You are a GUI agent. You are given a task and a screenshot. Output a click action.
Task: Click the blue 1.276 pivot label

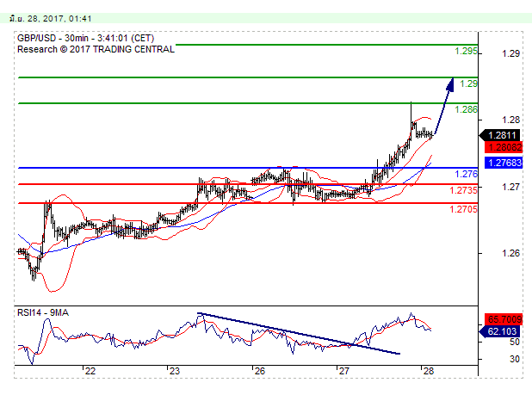point(466,174)
